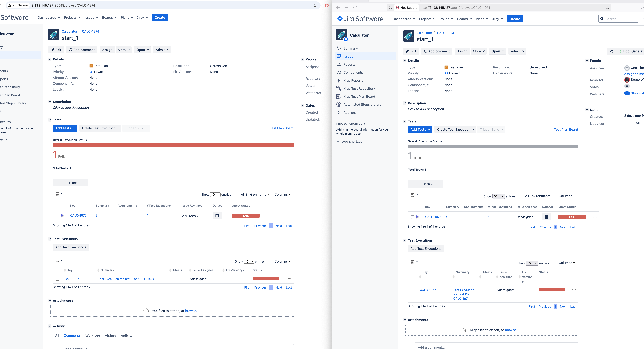644x349 pixels.
Task: Open the Attachments ellipsis menu in left window
Action: pos(291,301)
